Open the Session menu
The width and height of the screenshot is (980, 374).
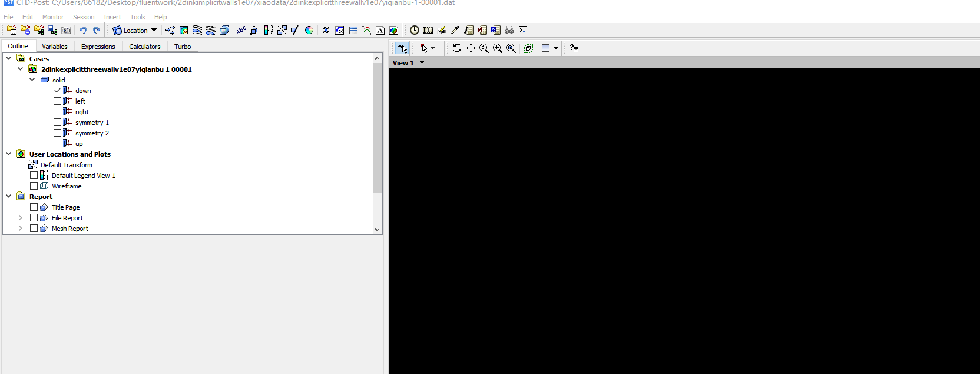pos(84,17)
